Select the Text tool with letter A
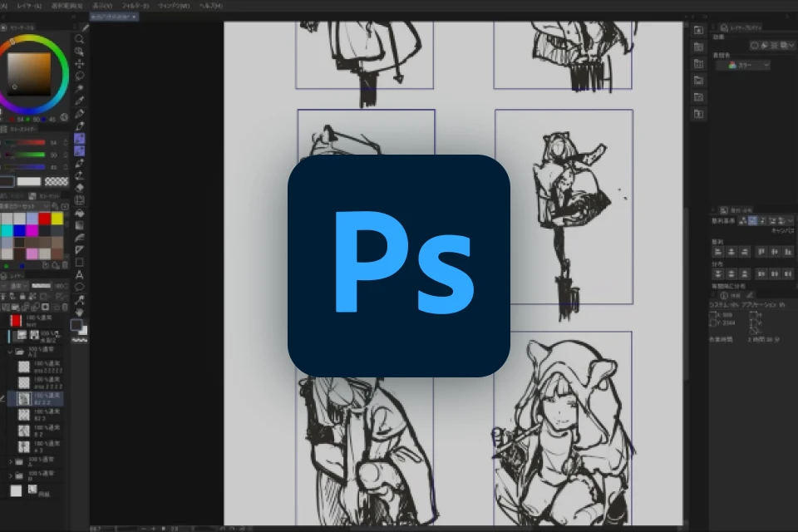798x532 pixels. click(x=80, y=275)
